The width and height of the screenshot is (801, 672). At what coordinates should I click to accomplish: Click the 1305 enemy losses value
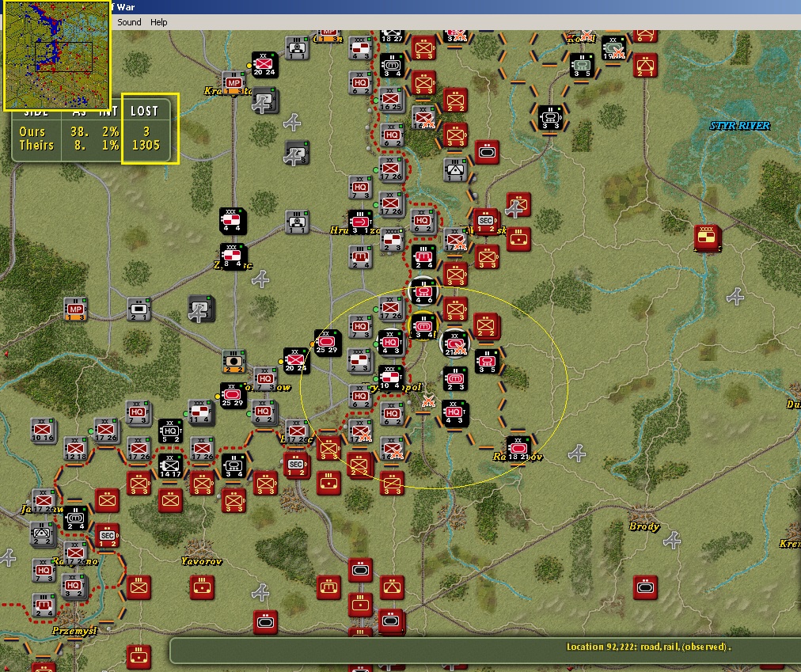coord(146,145)
